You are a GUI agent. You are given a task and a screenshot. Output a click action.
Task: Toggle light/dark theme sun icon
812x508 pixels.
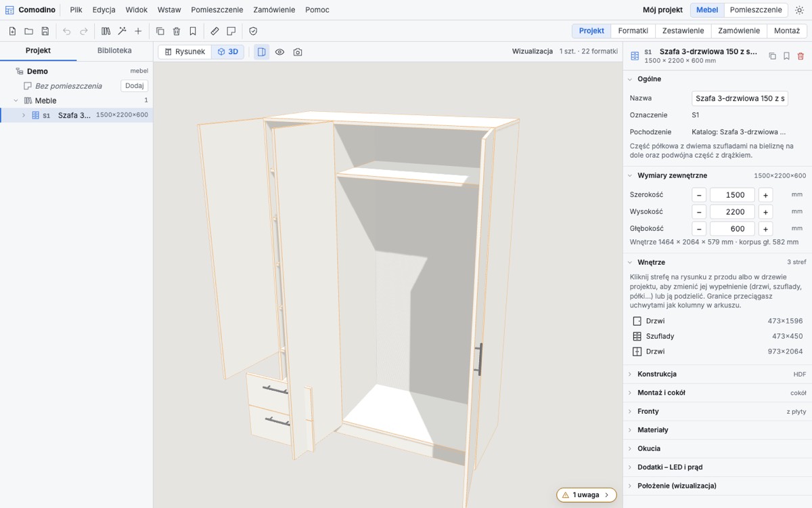coord(799,10)
